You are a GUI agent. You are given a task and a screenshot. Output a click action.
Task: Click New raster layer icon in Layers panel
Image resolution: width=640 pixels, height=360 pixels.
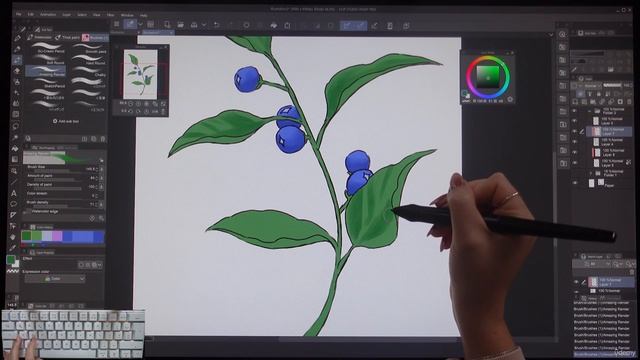pyautogui.click(x=575, y=102)
